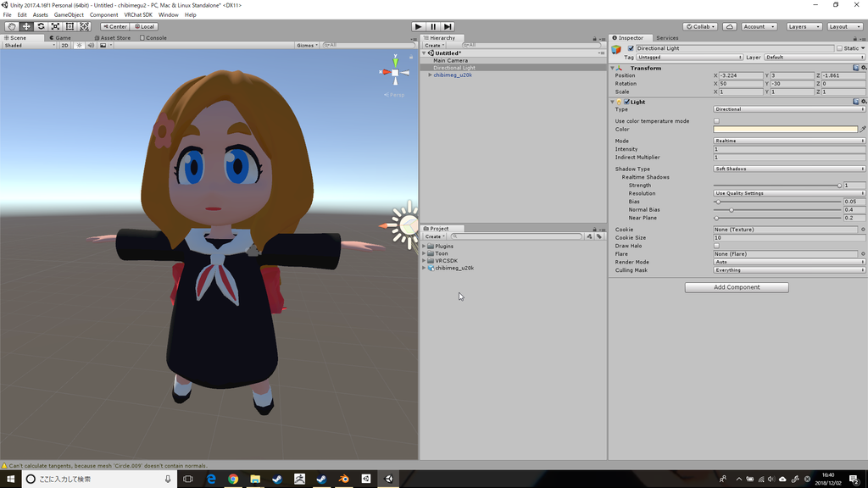Viewport: 868px width, 488px height.
Task: Open the shadow Resolution dropdown
Action: (x=789, y=194)
